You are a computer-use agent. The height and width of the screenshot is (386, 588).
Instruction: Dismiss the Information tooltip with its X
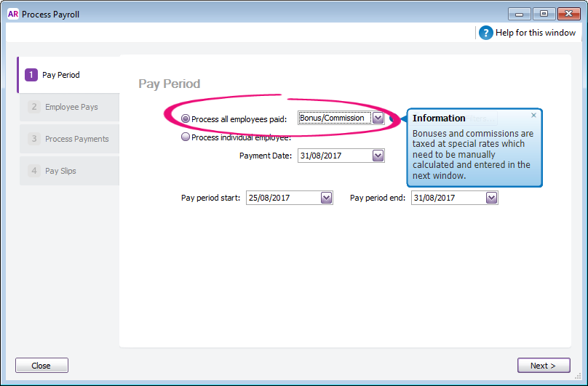tap(533, 116)
